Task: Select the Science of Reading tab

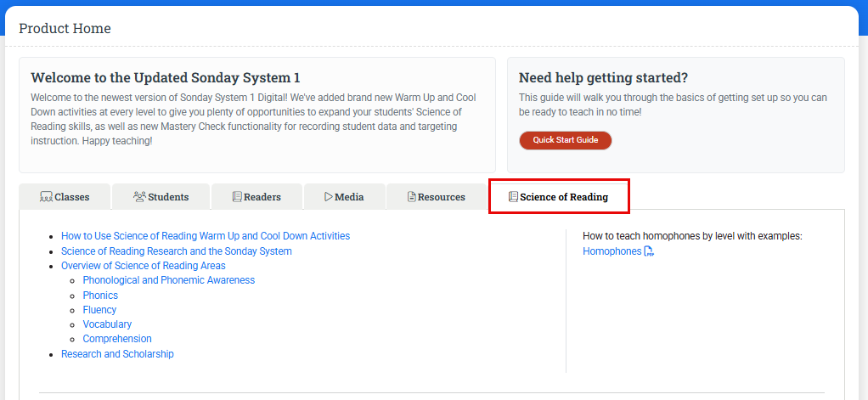Action: [559, 196]
